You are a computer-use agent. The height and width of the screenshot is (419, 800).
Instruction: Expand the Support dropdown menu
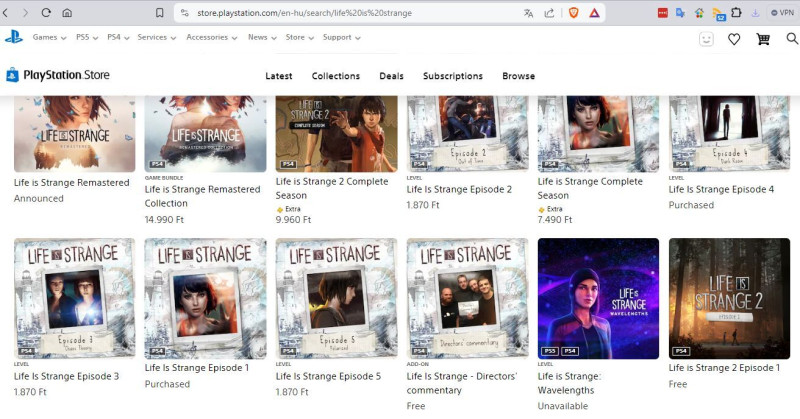click(342, 37)
